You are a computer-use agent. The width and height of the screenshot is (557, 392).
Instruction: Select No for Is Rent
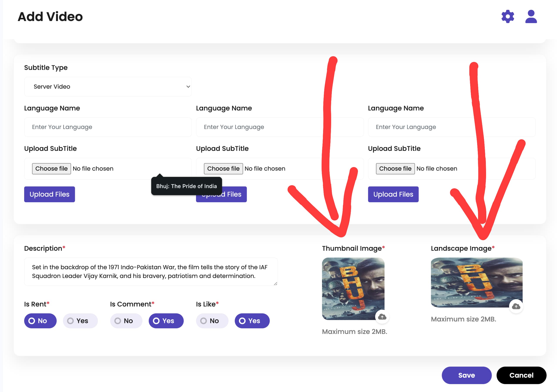[40, 321]
